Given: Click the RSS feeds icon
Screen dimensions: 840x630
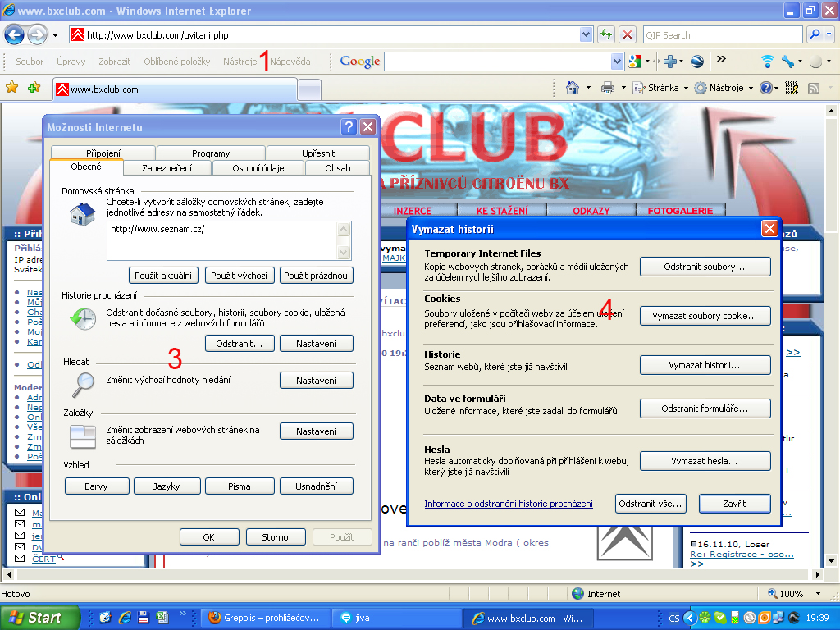Looking at the screenshot, I should pyautogui.click(x=814, y=89).
